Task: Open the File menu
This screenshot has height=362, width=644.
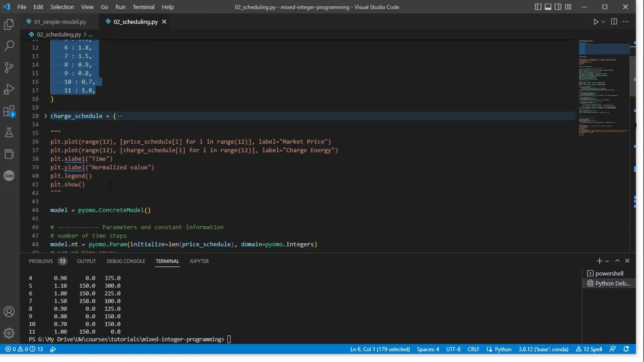Action: [22, 7]
